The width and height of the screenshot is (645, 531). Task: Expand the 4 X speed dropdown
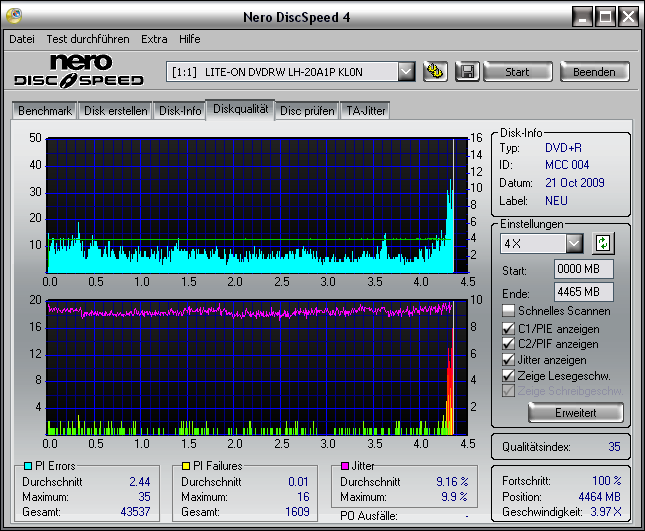click(574, 243)
